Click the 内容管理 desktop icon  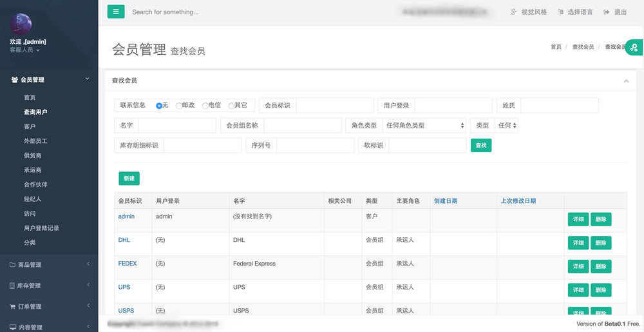point(13,327)
